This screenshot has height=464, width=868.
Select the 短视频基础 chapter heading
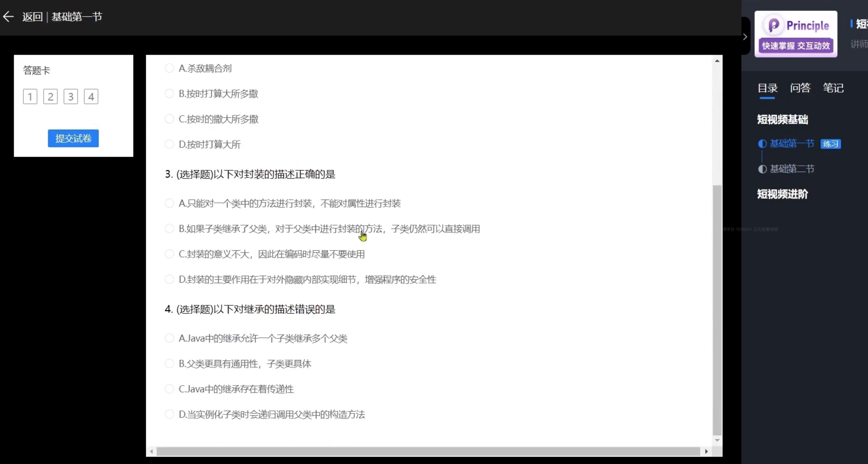(x=782, y=120)
